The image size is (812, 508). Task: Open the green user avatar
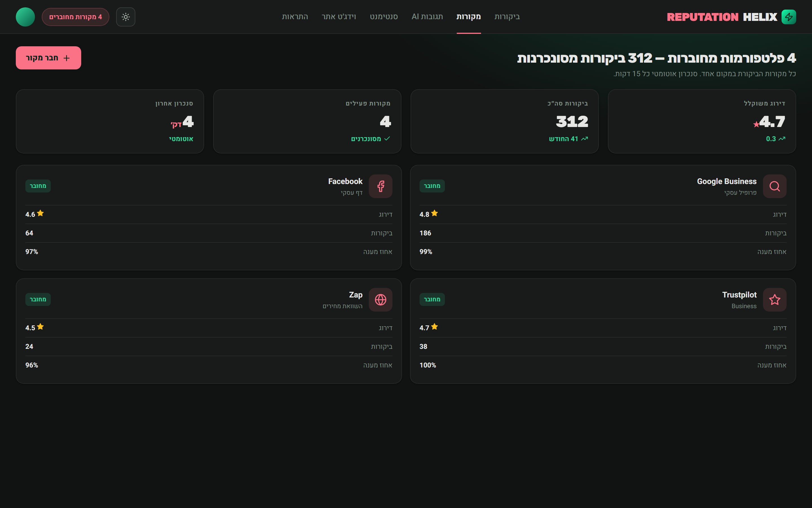(x=25, y=17)
